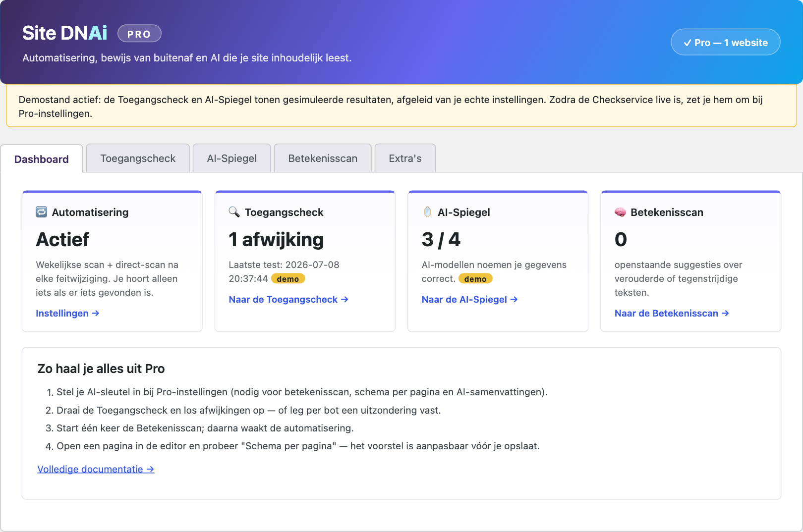This screenshot has width=803, height=532.
Task: Click the Toegangscheck magnifier icon
Action: pyautogui.click(x=234, y=212)
